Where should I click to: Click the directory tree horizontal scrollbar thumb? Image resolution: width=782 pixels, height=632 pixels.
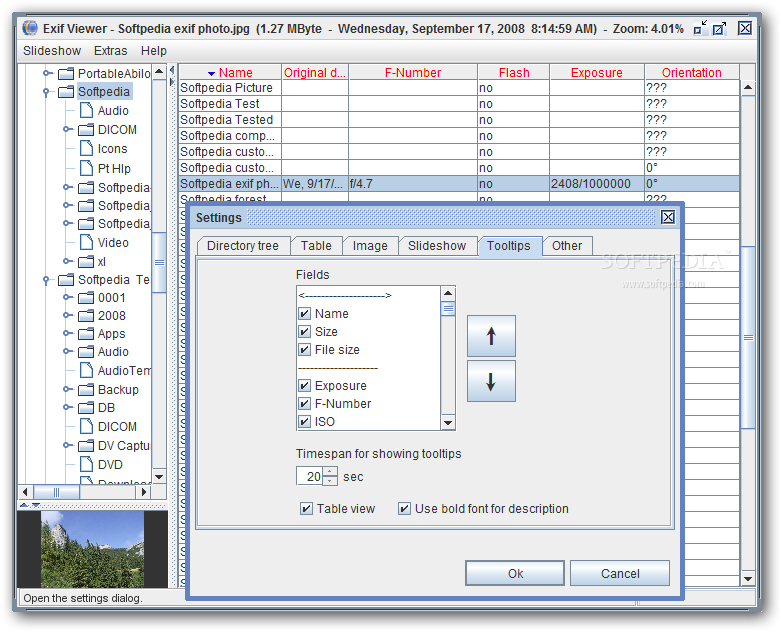(56, 492)
